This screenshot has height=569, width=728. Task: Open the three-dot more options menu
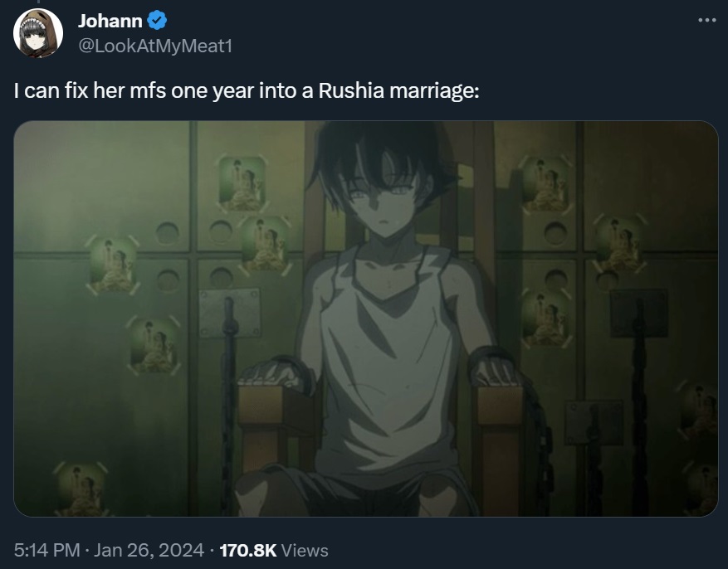click(x=706, y=20)
